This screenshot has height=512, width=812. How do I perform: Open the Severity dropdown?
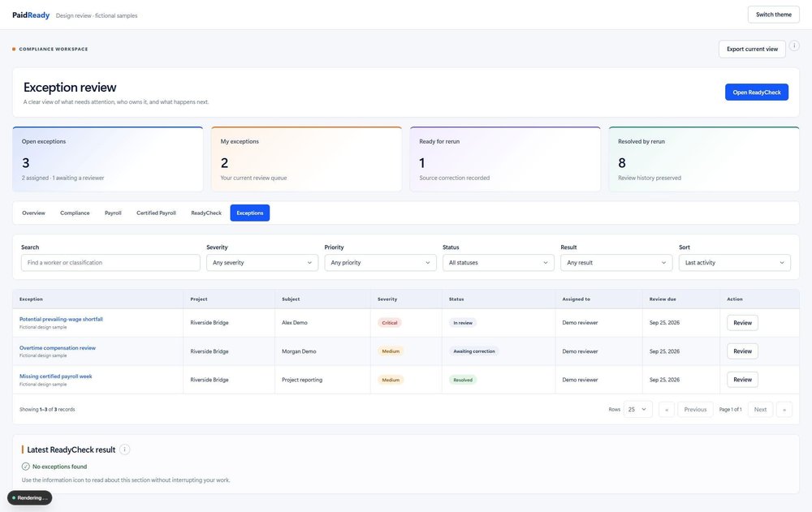coord(262,262)
